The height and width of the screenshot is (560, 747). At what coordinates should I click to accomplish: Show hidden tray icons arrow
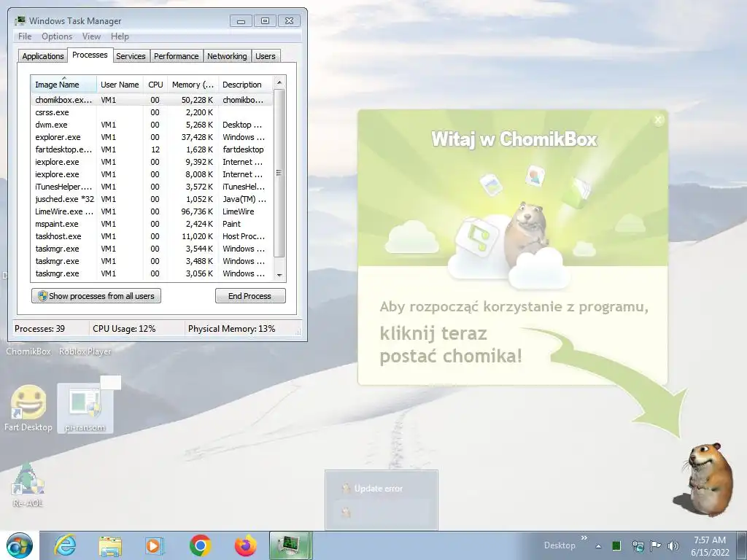598,546
